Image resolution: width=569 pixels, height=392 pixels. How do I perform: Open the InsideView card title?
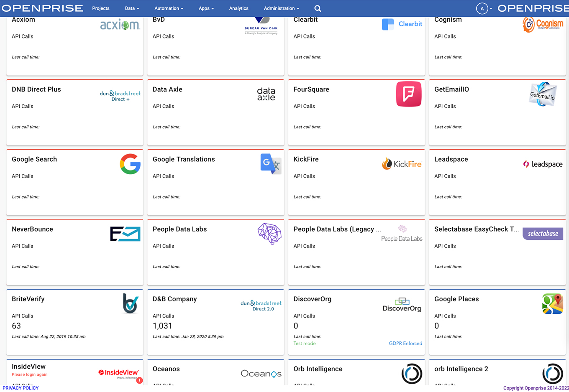click(28, 367)
